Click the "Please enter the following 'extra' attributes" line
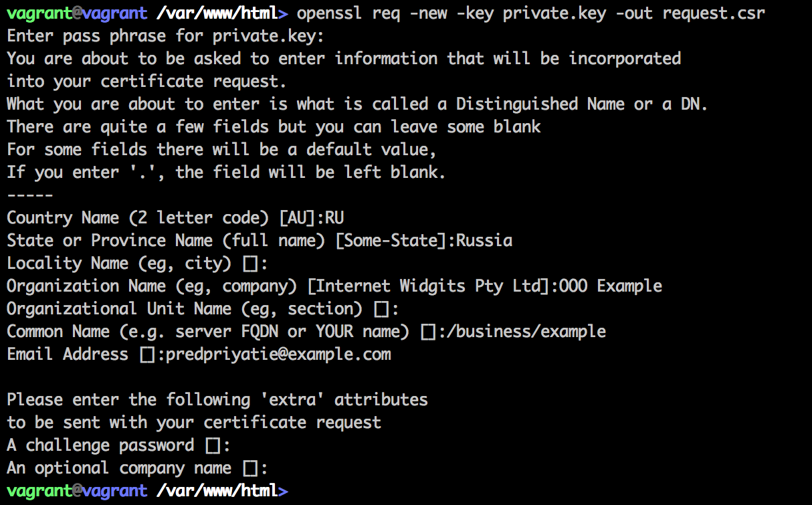Viewport: 812px width, 505px height. pos(217,399)
